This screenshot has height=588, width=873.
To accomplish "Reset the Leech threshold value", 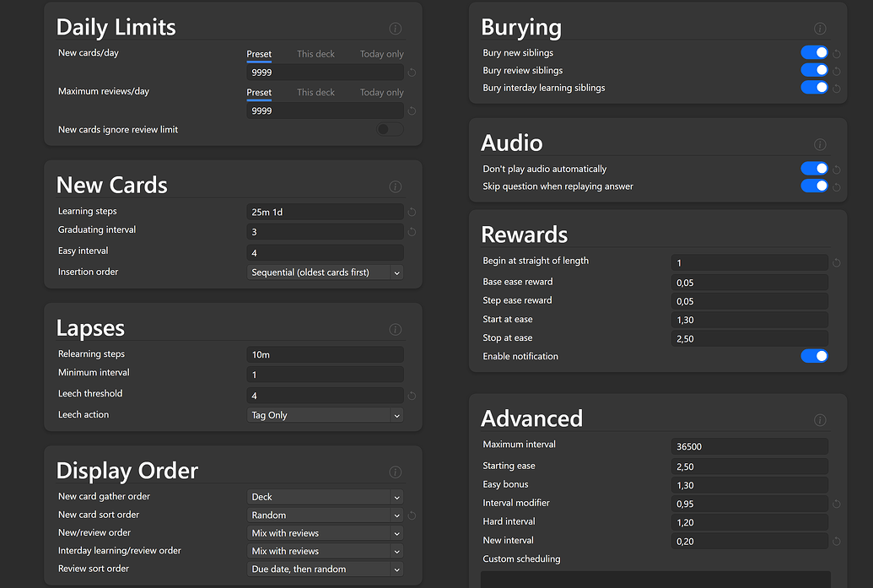I will click(411, 395).
